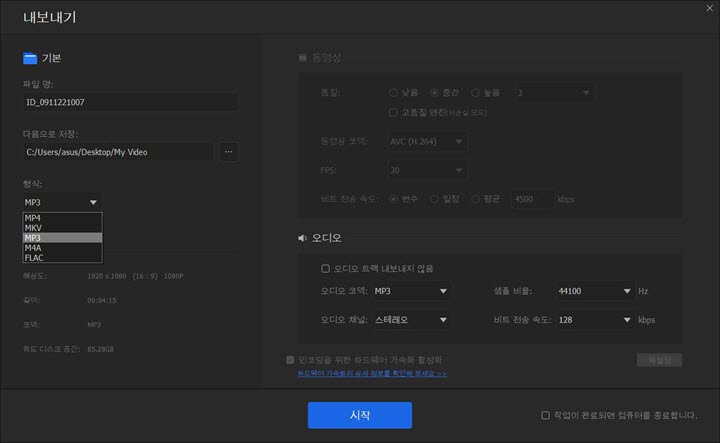Select the 평균 bitrate radio button
This screenshot has height=443, width=720.
pyautogui.click(x=476, y=199)
